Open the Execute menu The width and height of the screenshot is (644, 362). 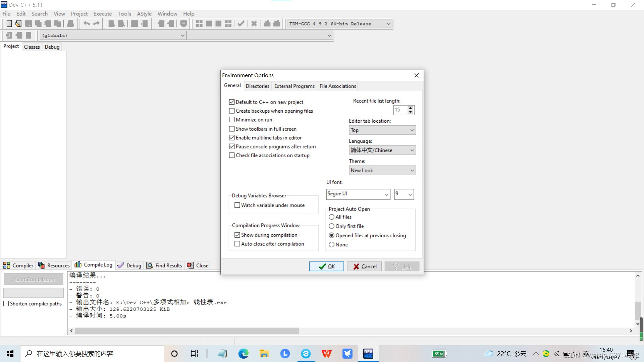[x=102, y=14]
